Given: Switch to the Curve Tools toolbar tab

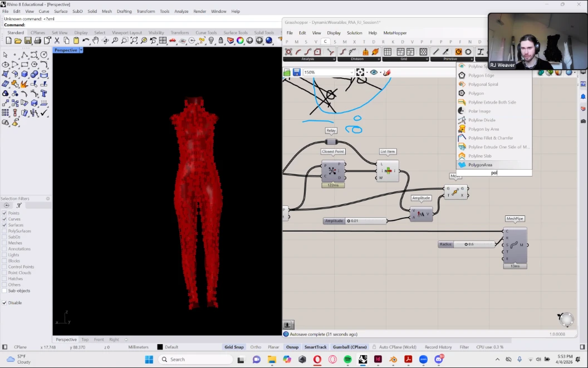Looking at the screenshot, I should [207, 33].
